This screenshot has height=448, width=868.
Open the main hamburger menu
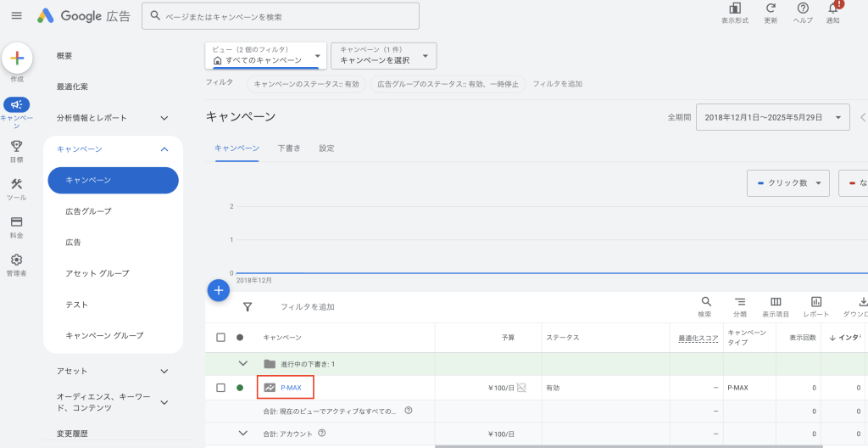[x=16, y=16]
